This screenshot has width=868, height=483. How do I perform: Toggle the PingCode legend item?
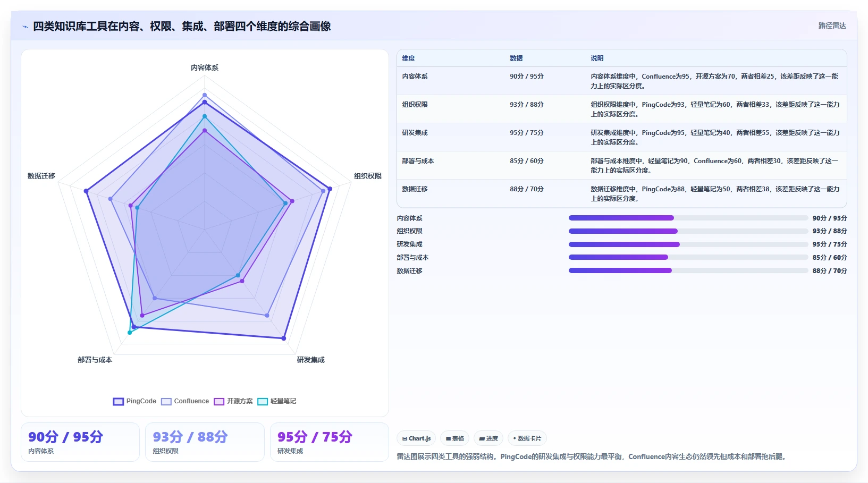pyautogui.click(x=134, y=401)
